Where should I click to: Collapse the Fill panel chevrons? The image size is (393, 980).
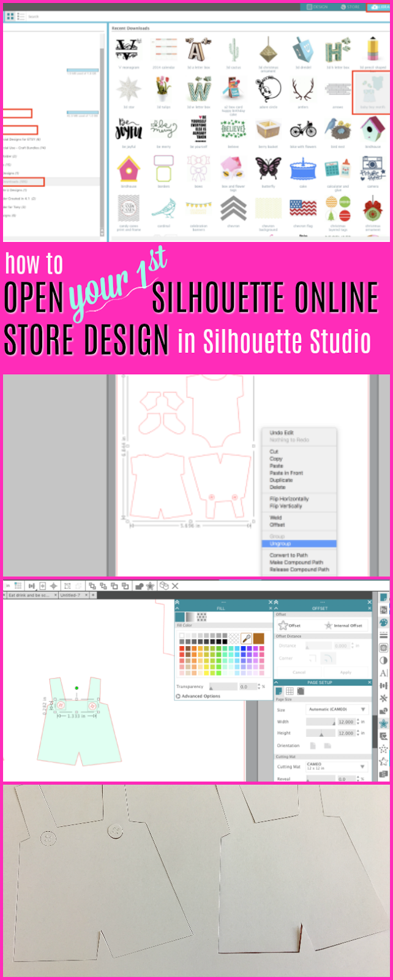(178, 603)
